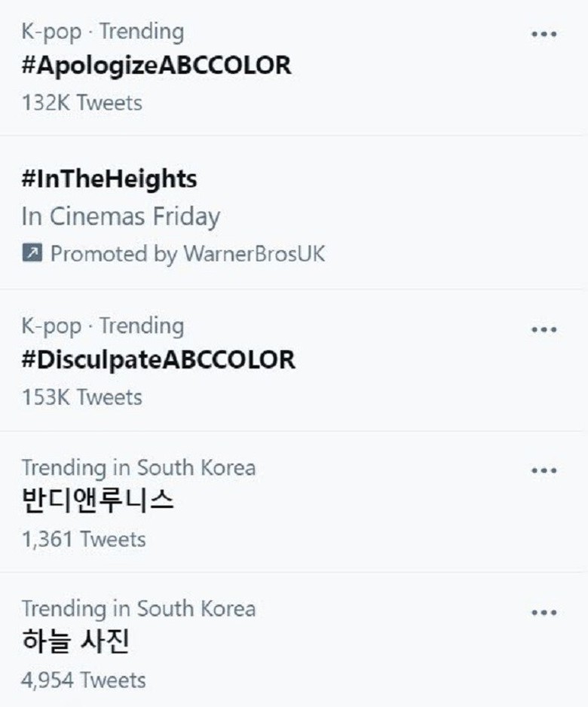
Task: Open more options for #DisculpateABCCOLOR trend
Action: coord(544,329)
